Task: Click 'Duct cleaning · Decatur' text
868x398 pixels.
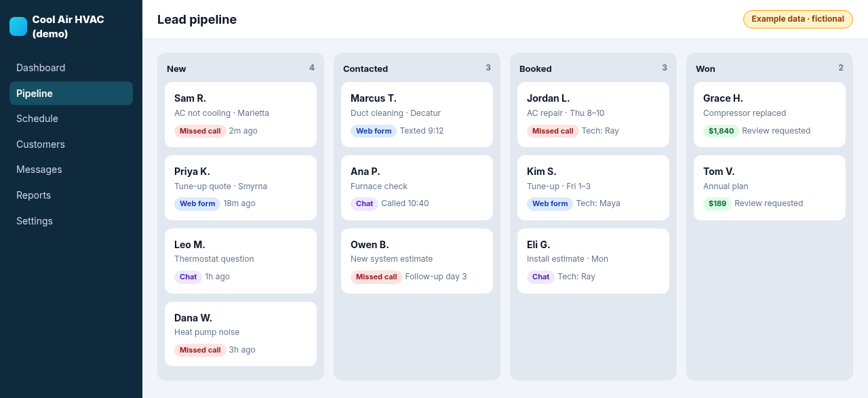Action: click(396, 113)
